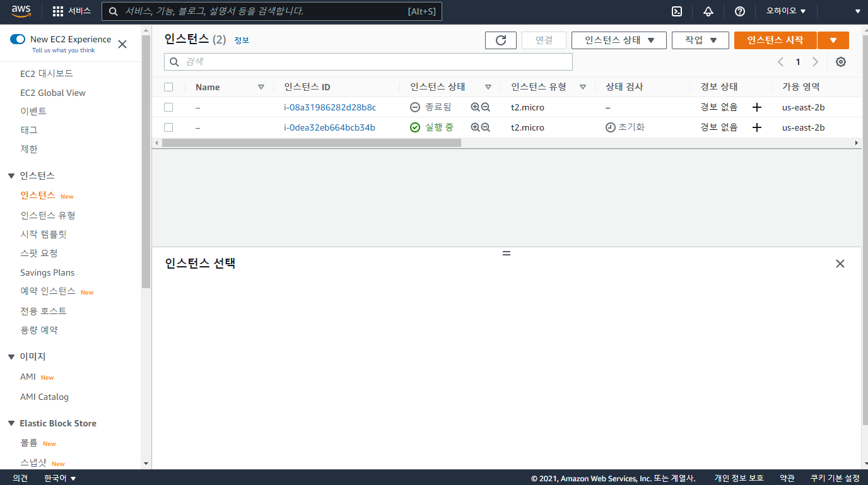This screenshot has height=485, width=868.
Task: Click the disabled 연결 connect button
Action: pos(544,40)
